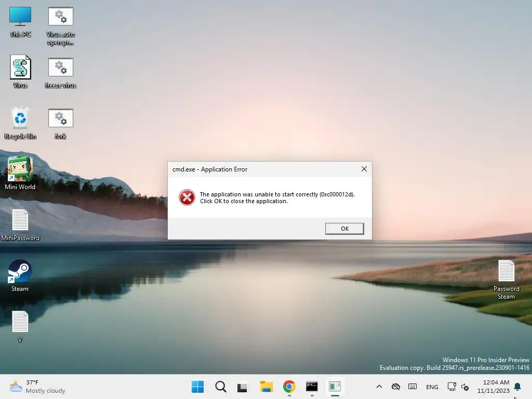The height and width of the screenshot is (399, 532).
Task: Open the Windows Start menu
Action: tap(197, 387)
